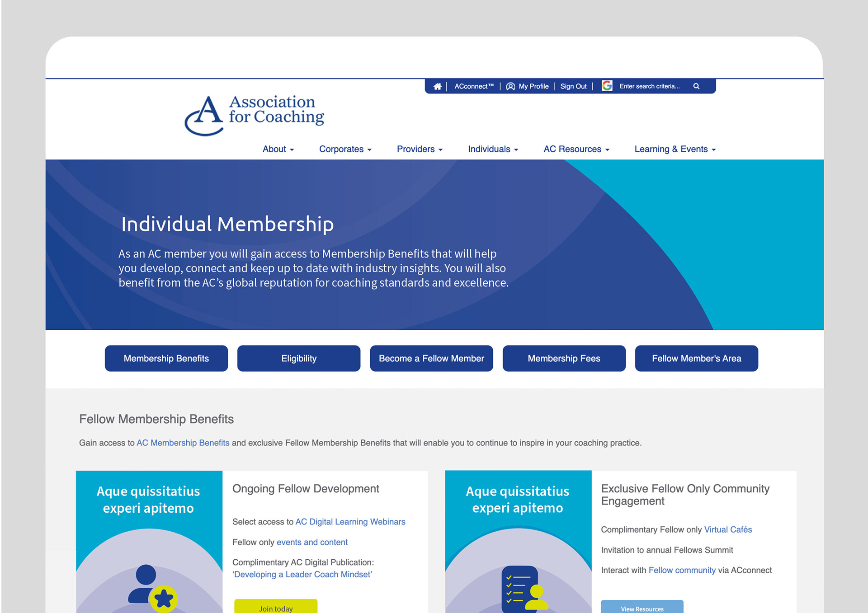The image size is (868, 613).
Task: Open the AC Digital Learning Webinars link
Action: (x=350, y=522)
